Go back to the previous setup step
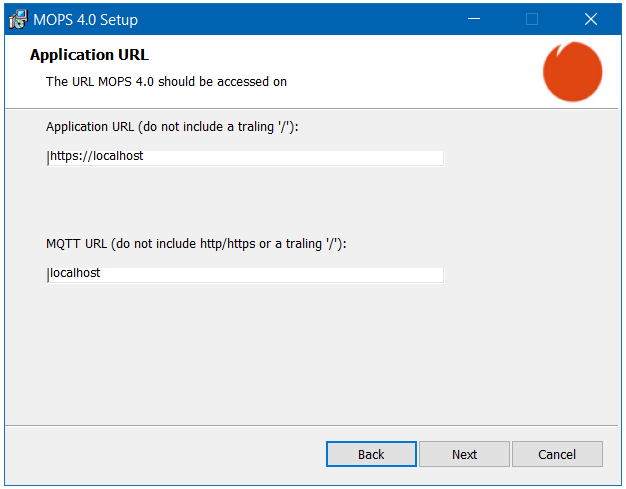626x489 pixels. (371, 454)
